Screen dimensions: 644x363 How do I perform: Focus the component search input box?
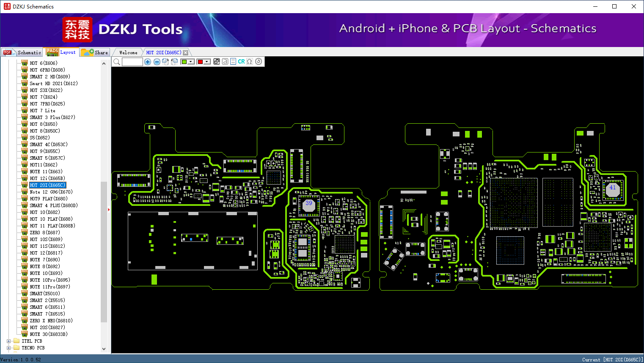pyautogui.click(x=132, y=62)
